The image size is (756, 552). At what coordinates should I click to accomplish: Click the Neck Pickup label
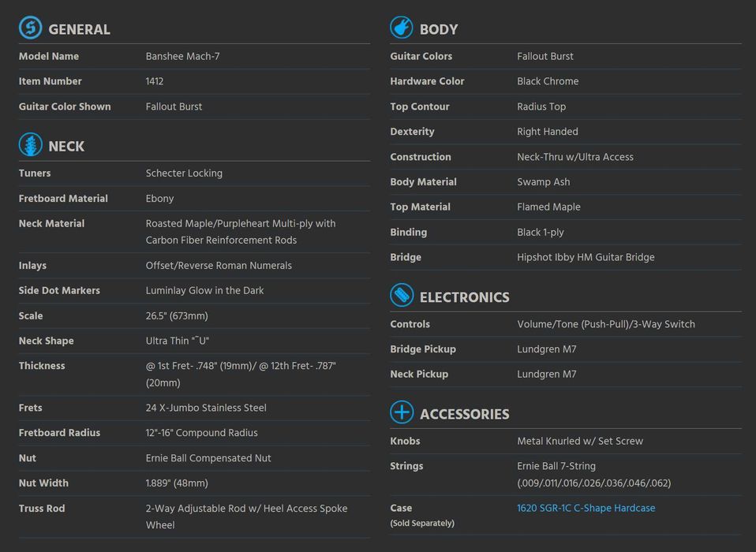(x=419, y=375)
